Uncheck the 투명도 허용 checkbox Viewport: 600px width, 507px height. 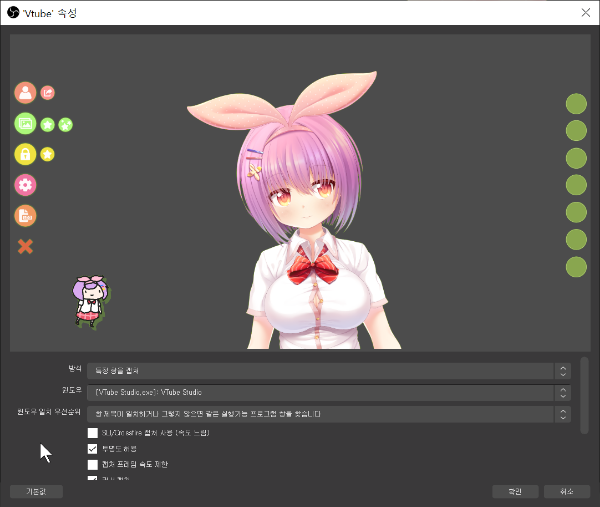click(93, 448)
